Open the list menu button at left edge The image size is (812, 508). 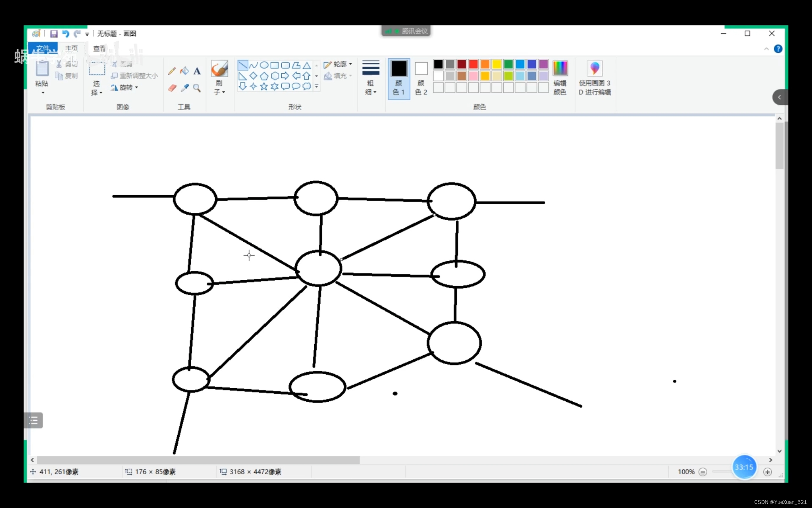click(33, 420)
